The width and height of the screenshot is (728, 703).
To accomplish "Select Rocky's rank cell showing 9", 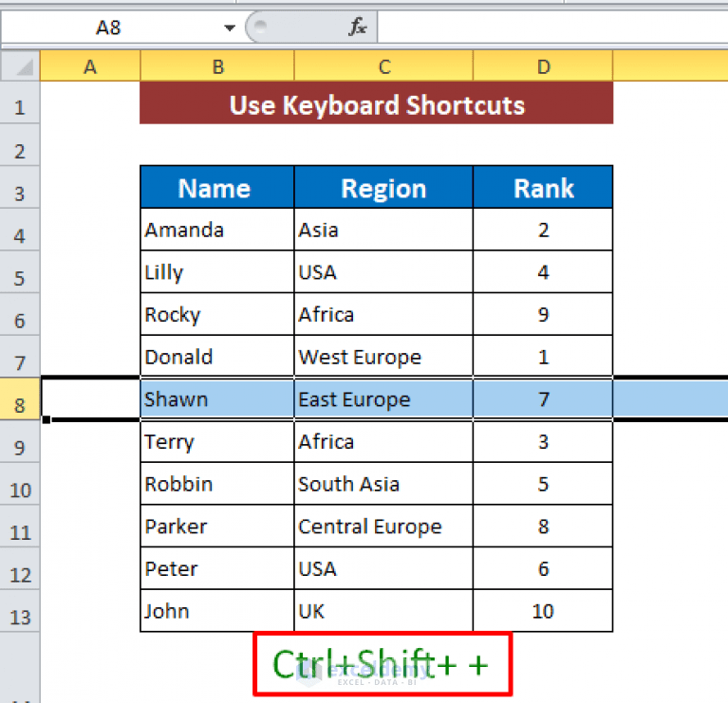I will click(543, 314).
